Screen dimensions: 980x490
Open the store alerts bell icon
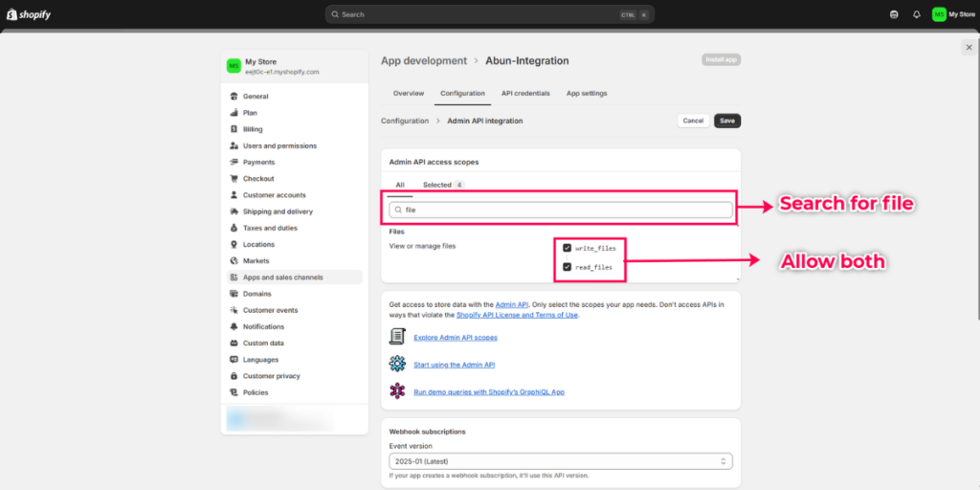[x=916, y=14]
